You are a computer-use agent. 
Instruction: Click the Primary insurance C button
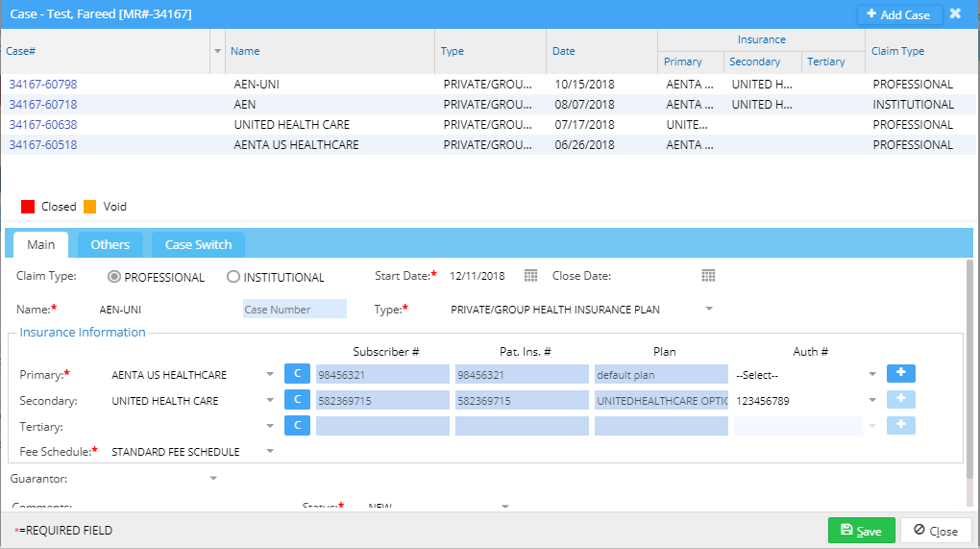coord(297,374)
